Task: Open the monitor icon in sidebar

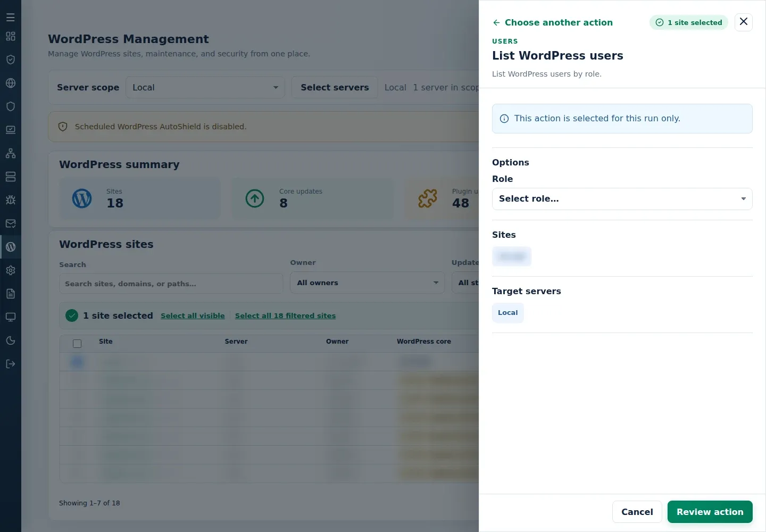Action: pos(11,317)
